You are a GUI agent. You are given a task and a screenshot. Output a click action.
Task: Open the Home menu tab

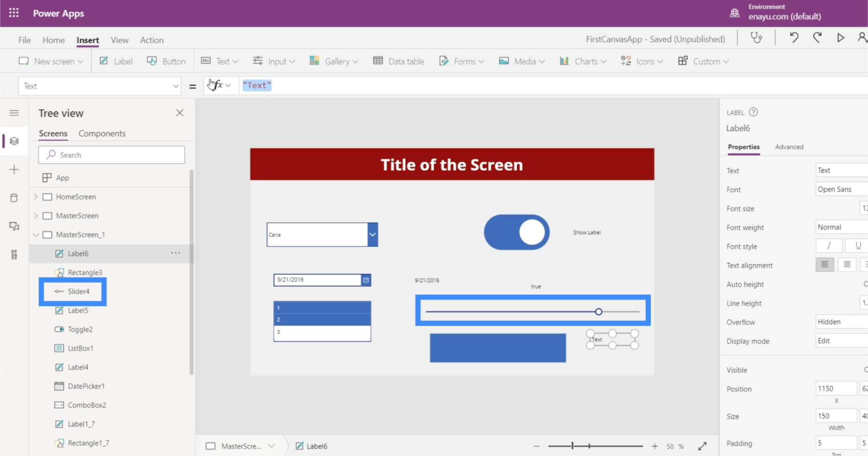coord(54,40)
